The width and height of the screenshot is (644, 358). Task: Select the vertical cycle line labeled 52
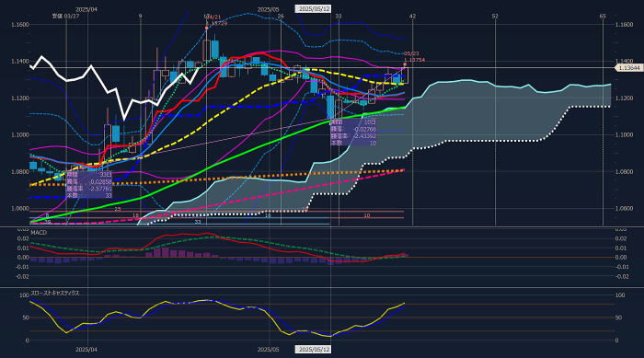(x=495, y=120)
